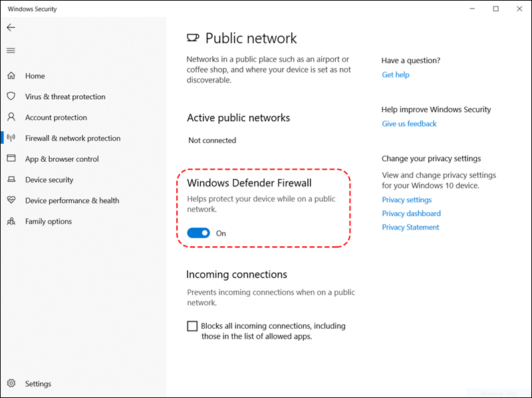Maximize the Windows Security window
532x398 pixels.
click(495, 9)
